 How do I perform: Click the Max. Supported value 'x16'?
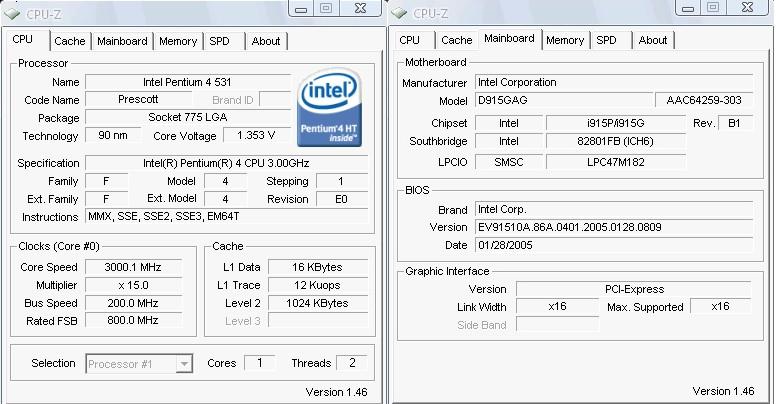(x=721, y=306)
